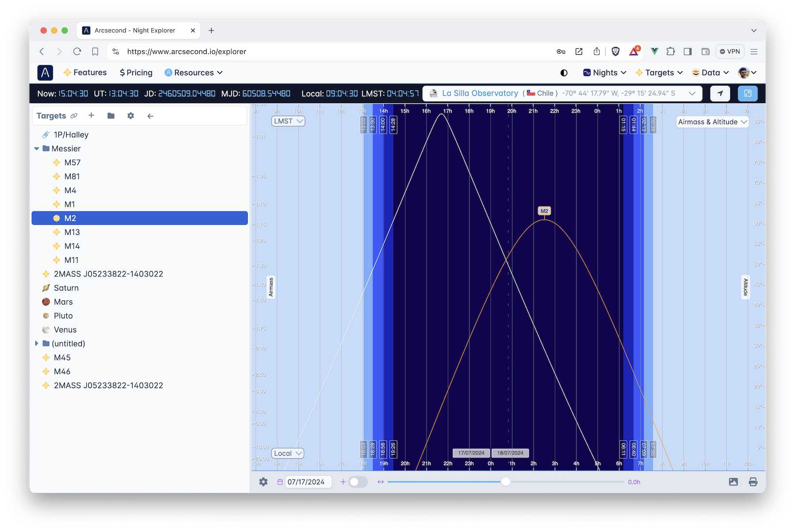Screen dimensions: 795x532
Task: Open the Resources menu
Action: click(x=193, y=73)
